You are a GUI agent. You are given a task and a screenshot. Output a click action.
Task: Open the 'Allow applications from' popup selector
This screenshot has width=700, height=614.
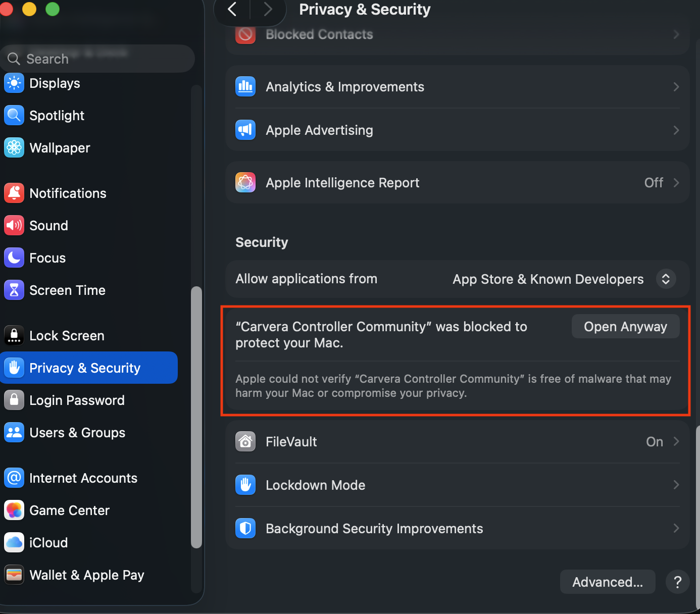pyautogui.click(x=666, y=279)
